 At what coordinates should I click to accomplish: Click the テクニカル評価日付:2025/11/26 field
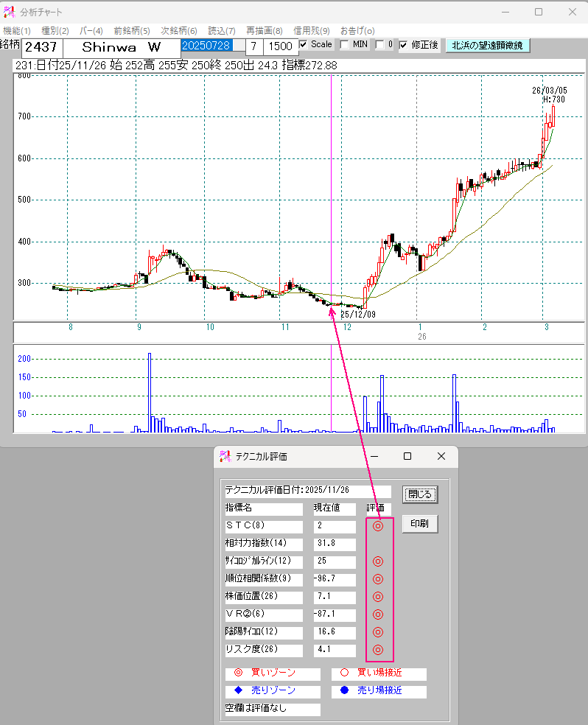(x=308, y=491)
